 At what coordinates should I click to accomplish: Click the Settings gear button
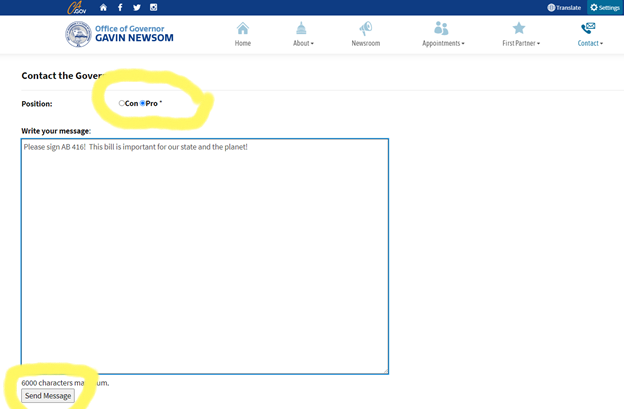605,7
